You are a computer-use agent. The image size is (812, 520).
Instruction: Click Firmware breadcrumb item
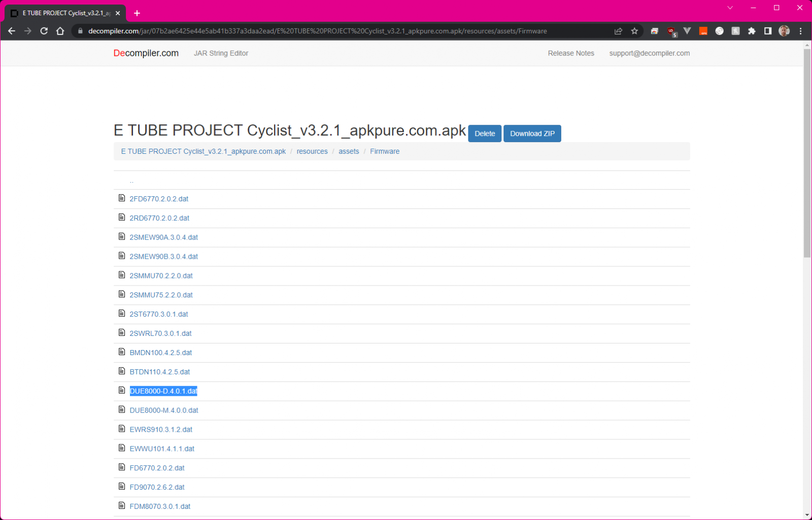[x=385, y=151]
